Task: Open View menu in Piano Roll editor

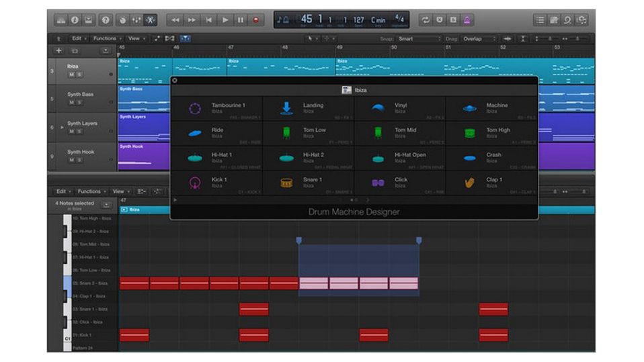Action: tap(121, 191)
